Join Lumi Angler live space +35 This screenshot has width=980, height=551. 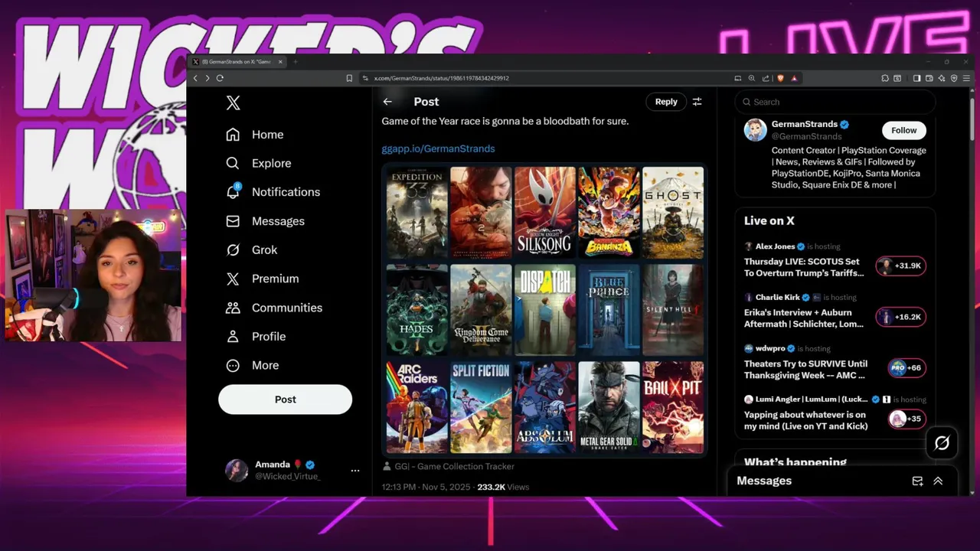pyautogui.click(x=906, y=419)
